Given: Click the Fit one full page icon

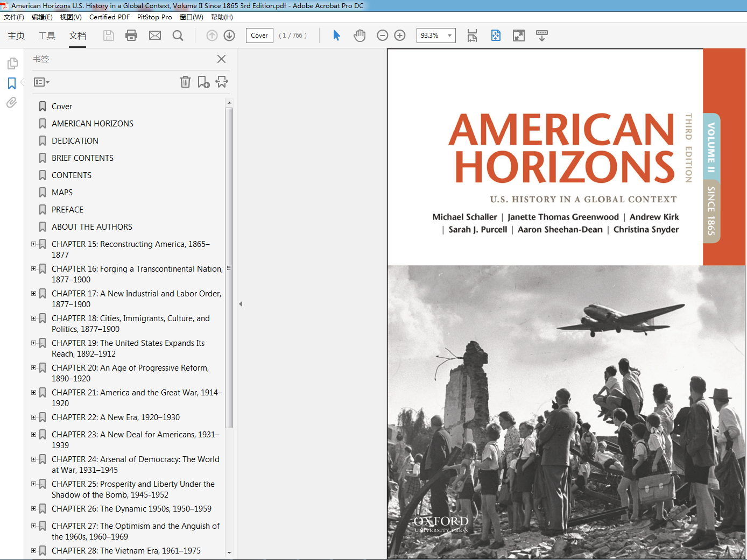Looking at the screenshot, I should point(496,36).
